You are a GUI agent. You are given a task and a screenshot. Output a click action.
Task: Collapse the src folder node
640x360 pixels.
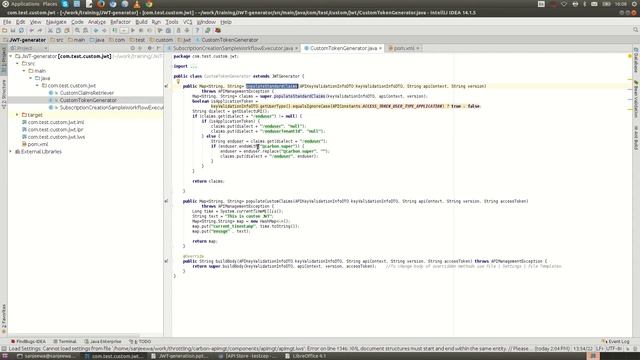[x=18, y=64]
